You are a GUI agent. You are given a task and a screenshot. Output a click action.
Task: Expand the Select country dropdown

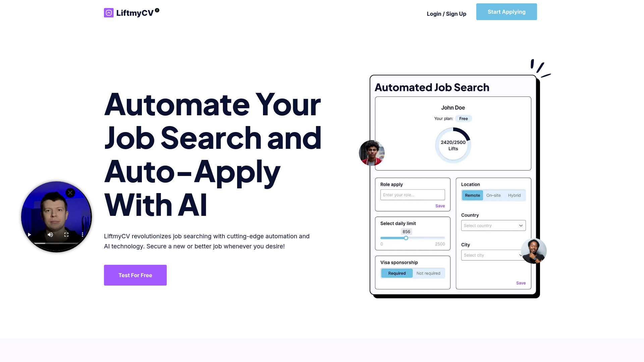tap(493, 226)
